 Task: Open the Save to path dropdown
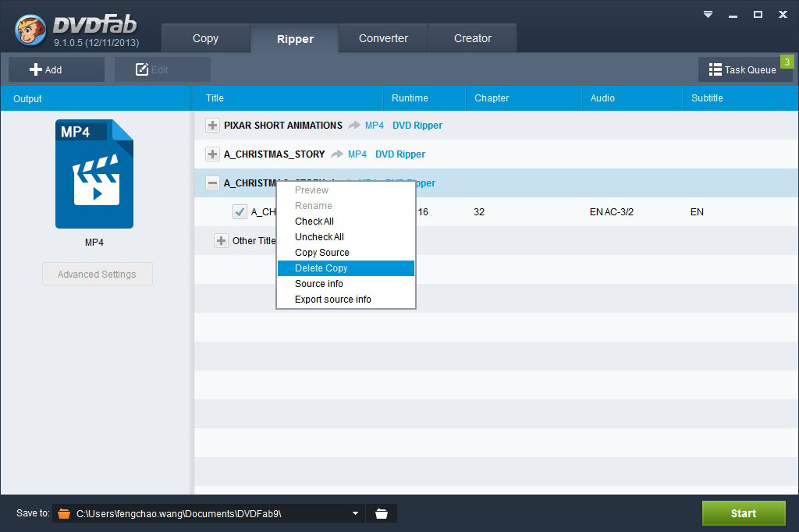coord(355,513)
